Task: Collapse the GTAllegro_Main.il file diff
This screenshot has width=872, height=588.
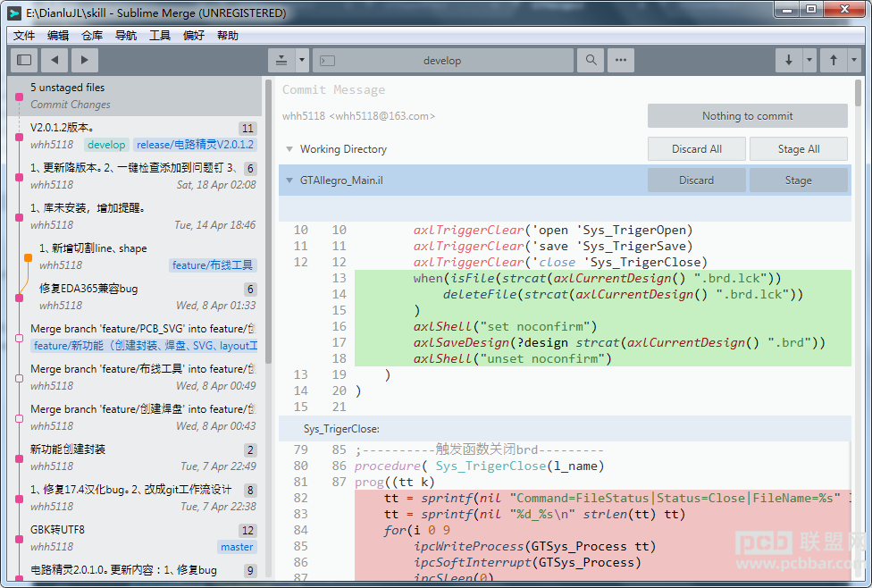Action: [x=289, y=181]
